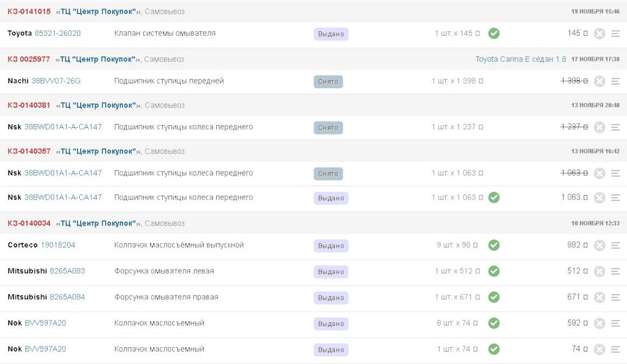Click the cancel icon in the Nok row totaling 74

click(600, 349)
